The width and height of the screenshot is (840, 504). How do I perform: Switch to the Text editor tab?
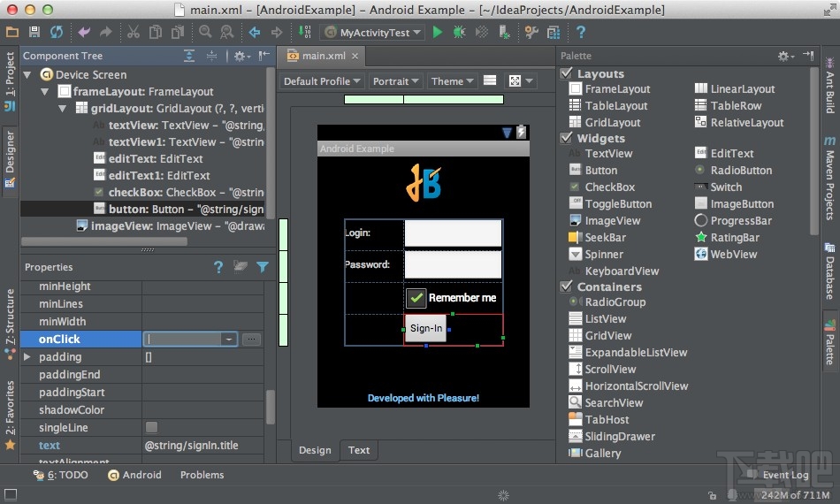tap(358, 450)
